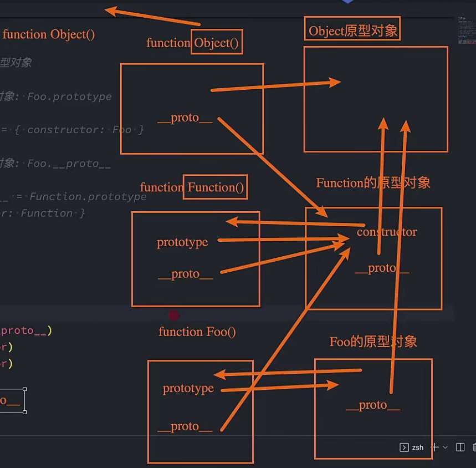
Task: Click "__proto__" inside the function Object box
Action: click(185, 118)
